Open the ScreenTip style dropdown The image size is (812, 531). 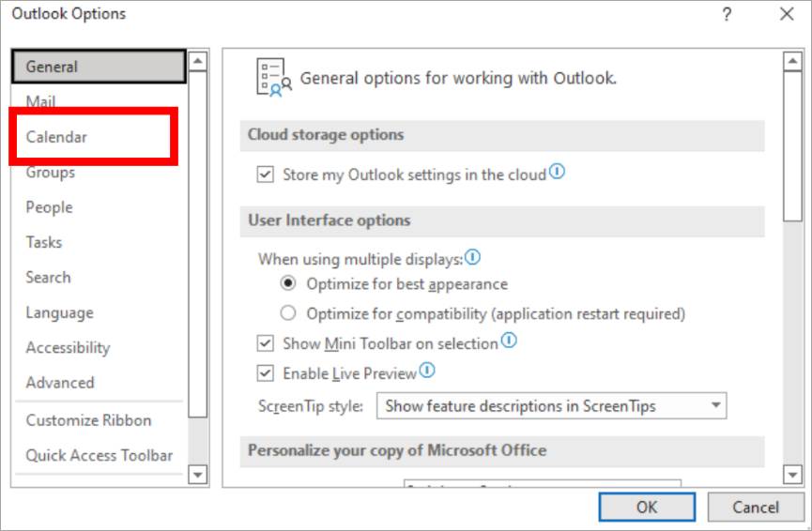coord(551,406)
